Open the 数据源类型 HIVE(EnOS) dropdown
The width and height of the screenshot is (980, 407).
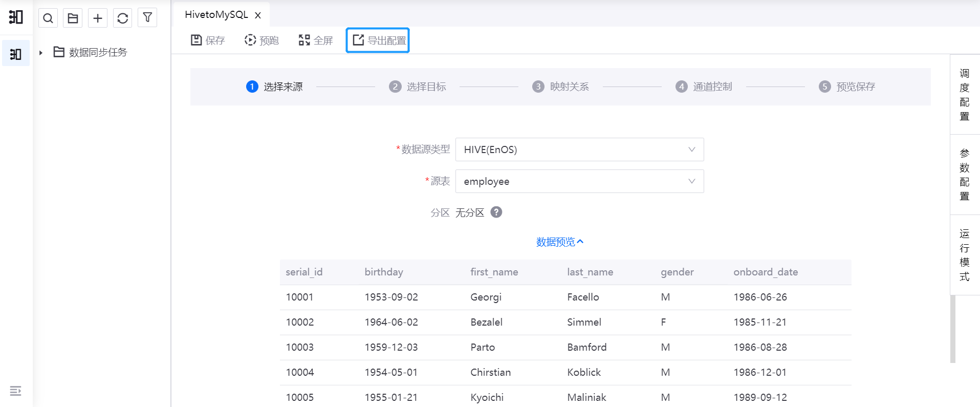pos(580,149)
